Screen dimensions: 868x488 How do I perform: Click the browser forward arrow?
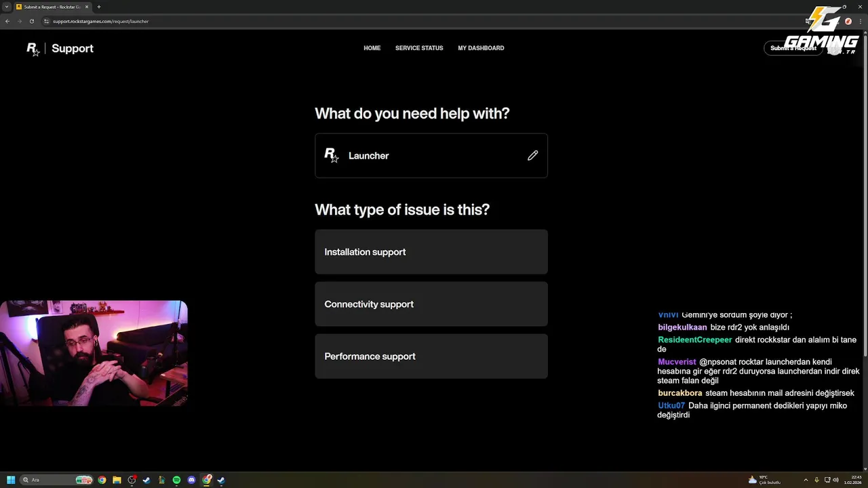point(20,21)
